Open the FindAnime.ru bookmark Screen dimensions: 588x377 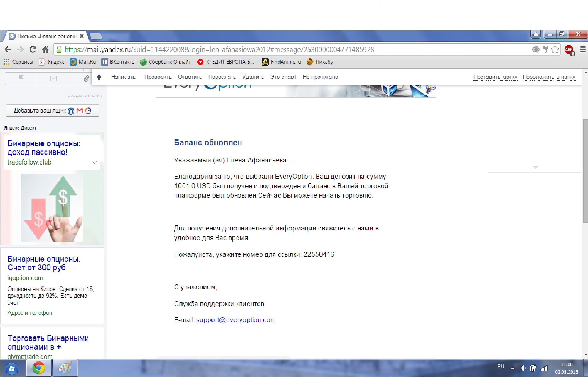(x=282, y=62)
